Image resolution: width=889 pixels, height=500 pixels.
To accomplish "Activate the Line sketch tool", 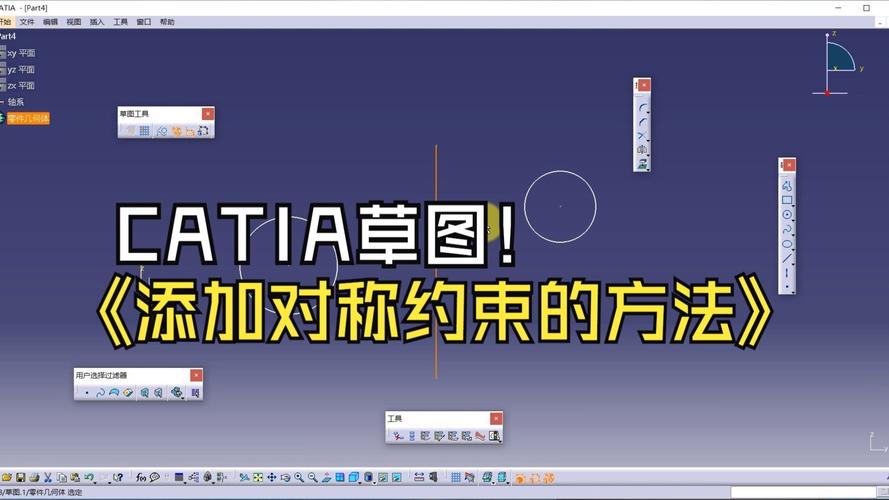I will point(786,259).
